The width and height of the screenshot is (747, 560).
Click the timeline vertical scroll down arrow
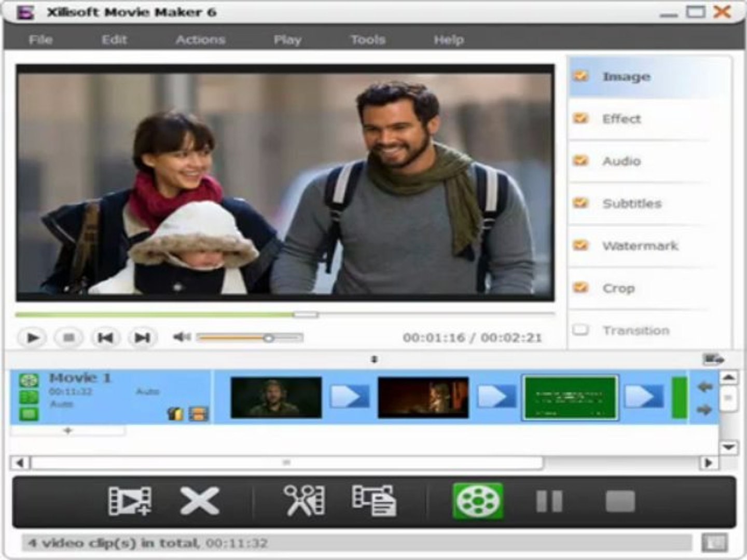[728, 447]
